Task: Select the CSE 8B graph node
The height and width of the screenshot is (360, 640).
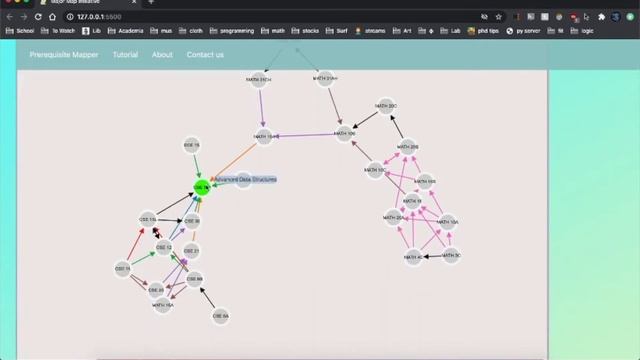Action: [x=194, y=279]
